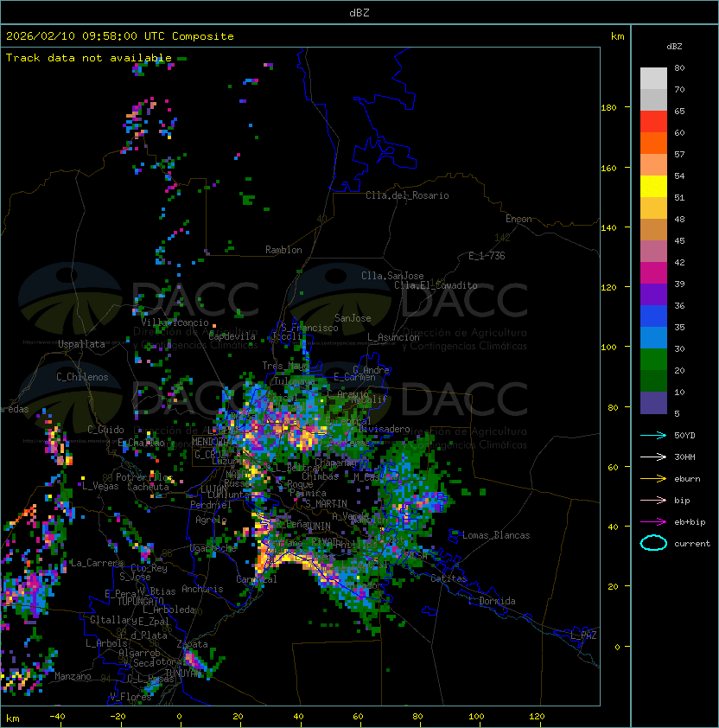Pick the peach swatch between 57 and 54
The image size is (719, 728).
pos(653,165)
